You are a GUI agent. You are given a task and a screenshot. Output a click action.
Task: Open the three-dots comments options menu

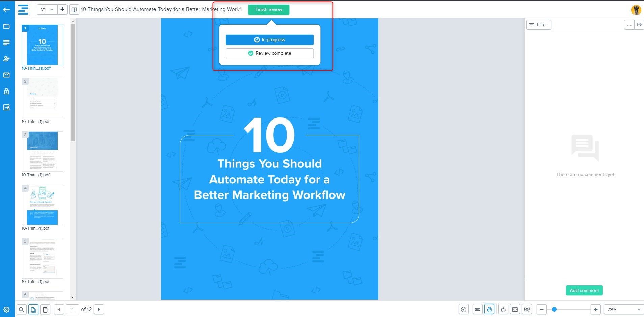629,25
